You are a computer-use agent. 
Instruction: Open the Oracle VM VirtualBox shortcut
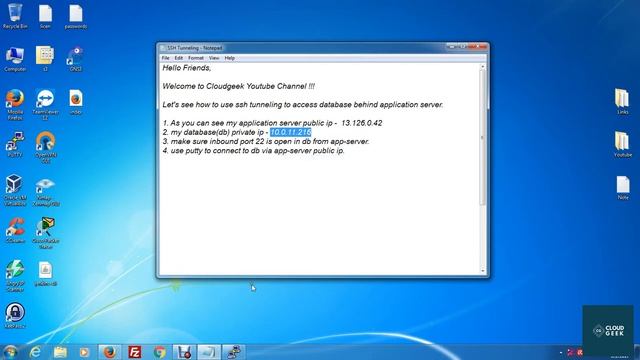pos(15,190)
